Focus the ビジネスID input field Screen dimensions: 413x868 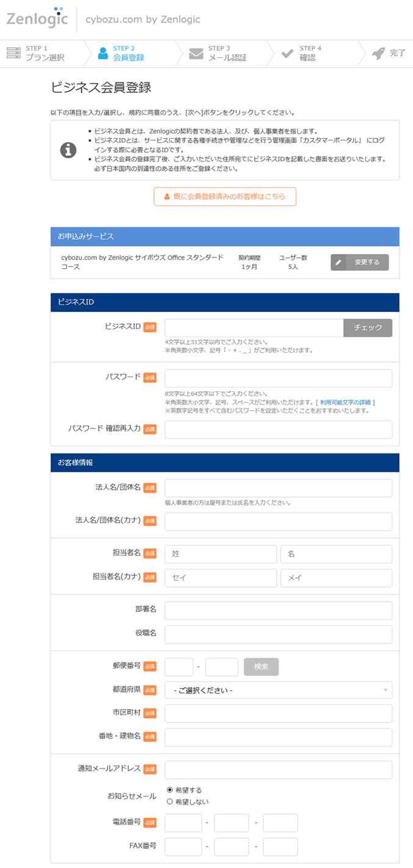[x=254, y=328]
